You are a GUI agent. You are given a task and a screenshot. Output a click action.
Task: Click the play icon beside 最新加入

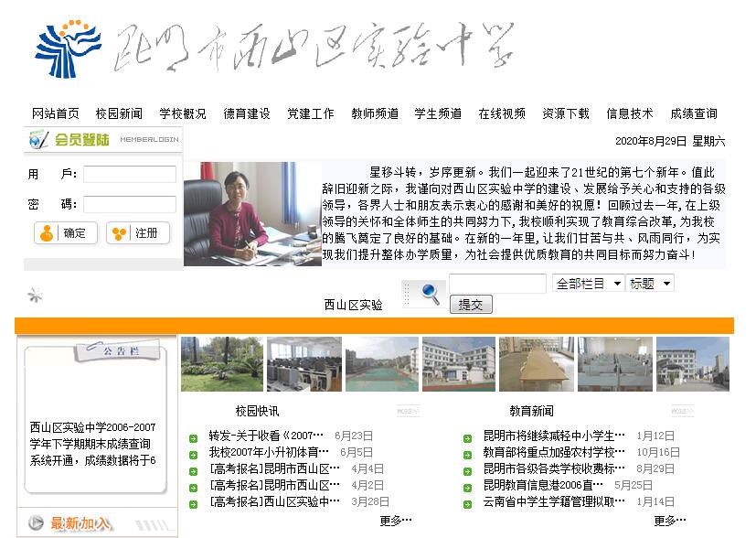pyautogui.click(x=36, y=522)
